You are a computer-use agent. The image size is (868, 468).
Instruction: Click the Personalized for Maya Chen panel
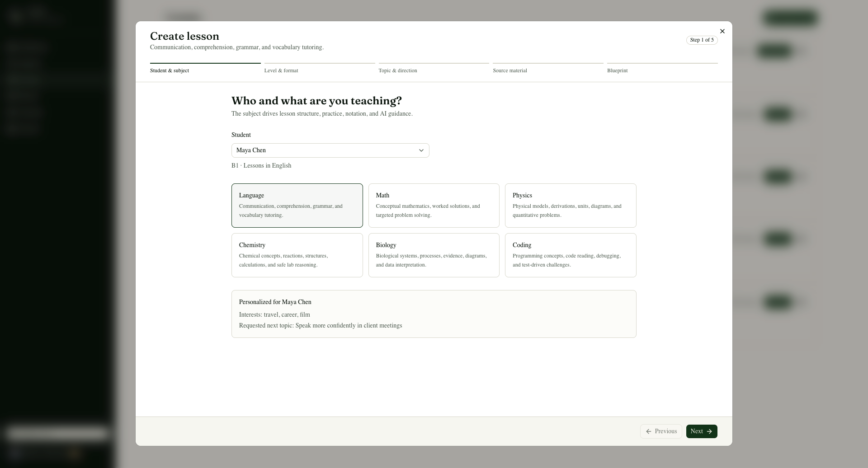434,314
